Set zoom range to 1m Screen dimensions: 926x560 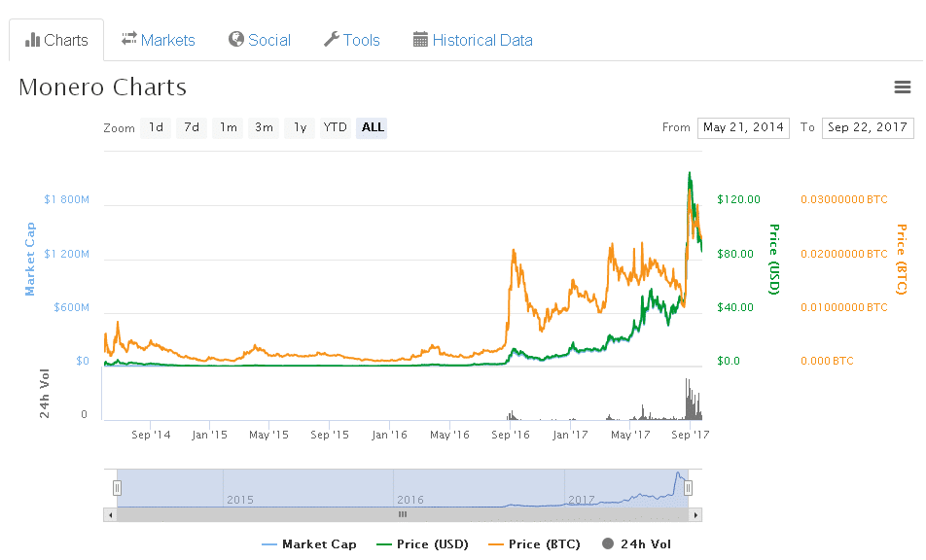(228, 127)
